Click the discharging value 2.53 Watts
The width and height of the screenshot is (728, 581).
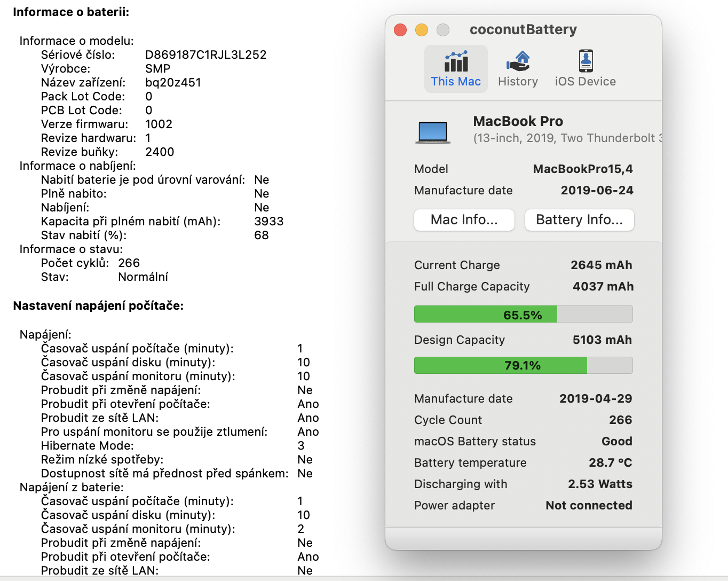[x=600, y=484]
